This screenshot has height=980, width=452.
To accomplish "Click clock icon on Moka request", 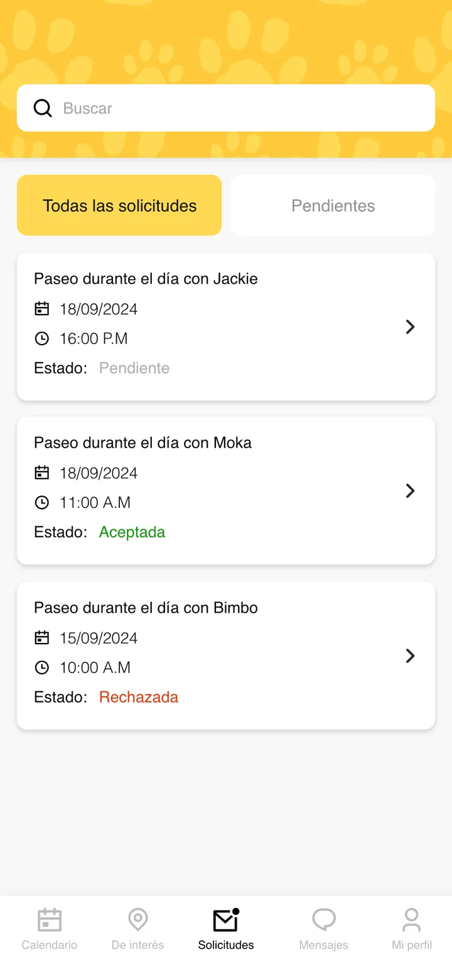I will (x=41, y=502).
